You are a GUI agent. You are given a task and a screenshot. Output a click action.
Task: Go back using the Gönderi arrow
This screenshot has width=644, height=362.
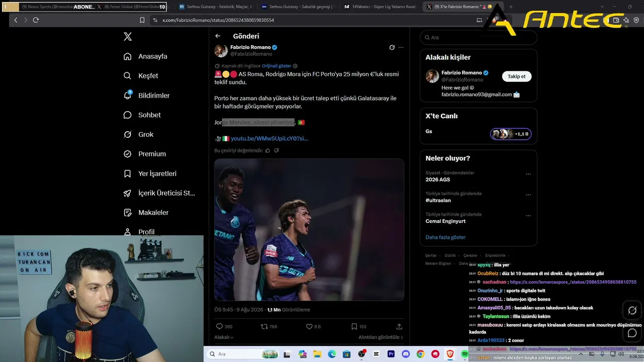218,36
